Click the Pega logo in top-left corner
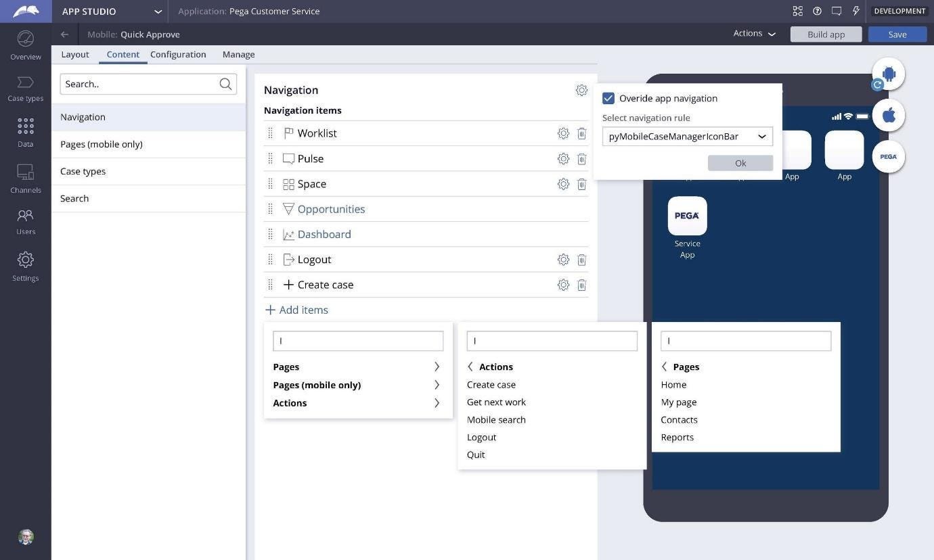 coord(26,11)
